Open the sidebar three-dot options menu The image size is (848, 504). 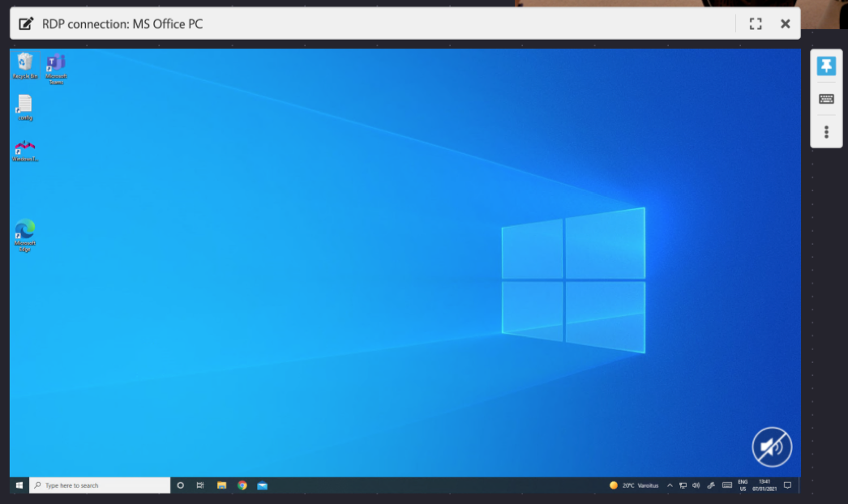click(826, 130)
